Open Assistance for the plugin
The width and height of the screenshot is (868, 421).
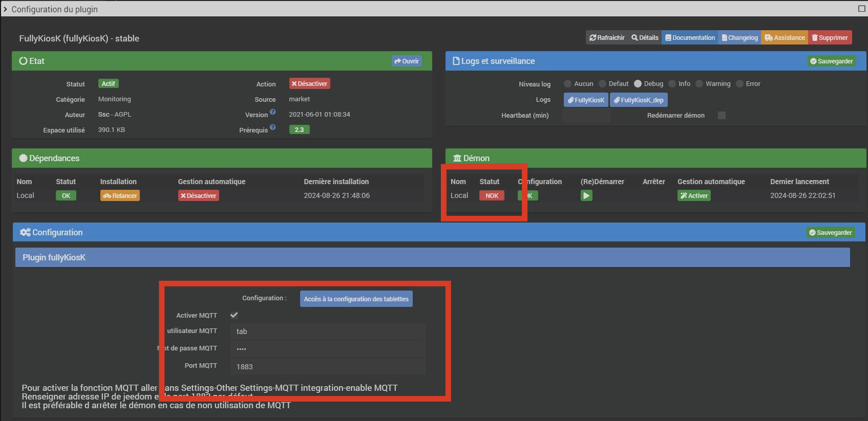pos(785,38)
